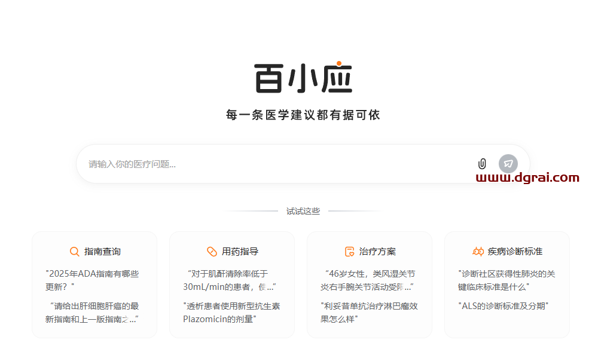
Task: Click the 利妥昔单抗治疗淋巴瘤 suggestion
Action: click(x=368, y=312)
